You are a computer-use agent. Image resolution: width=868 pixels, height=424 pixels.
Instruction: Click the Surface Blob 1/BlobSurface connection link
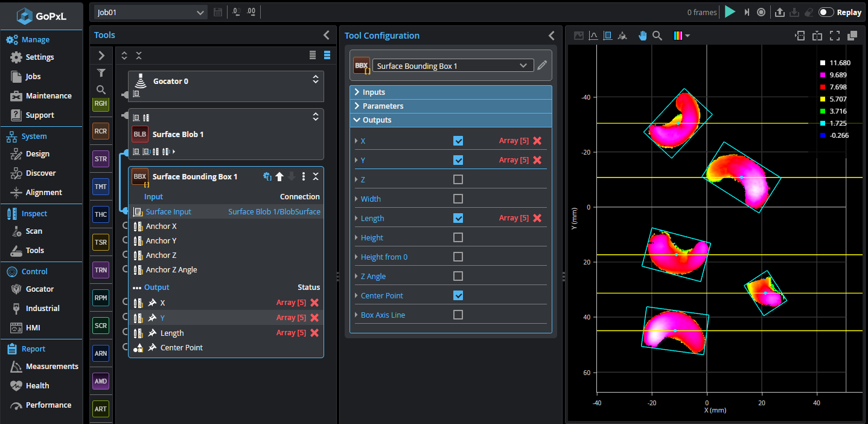pyautogui.click(x=274, y=211)
